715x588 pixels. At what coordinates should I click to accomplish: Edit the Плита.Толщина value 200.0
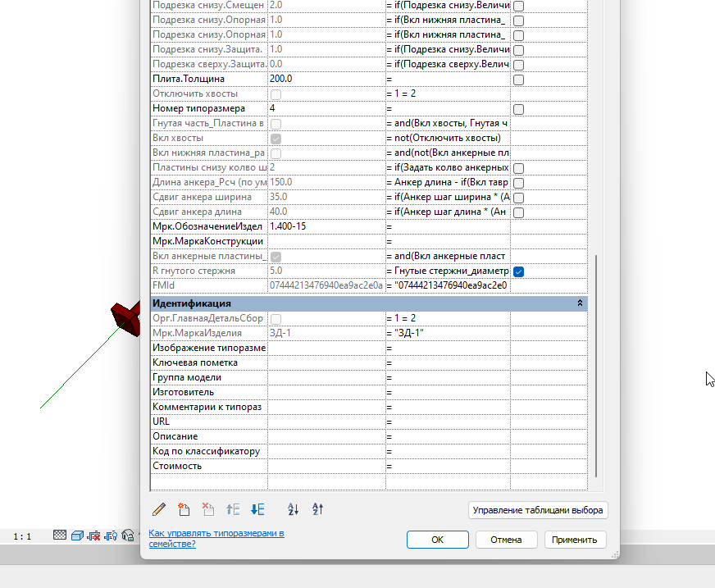(x=326, y=79)
